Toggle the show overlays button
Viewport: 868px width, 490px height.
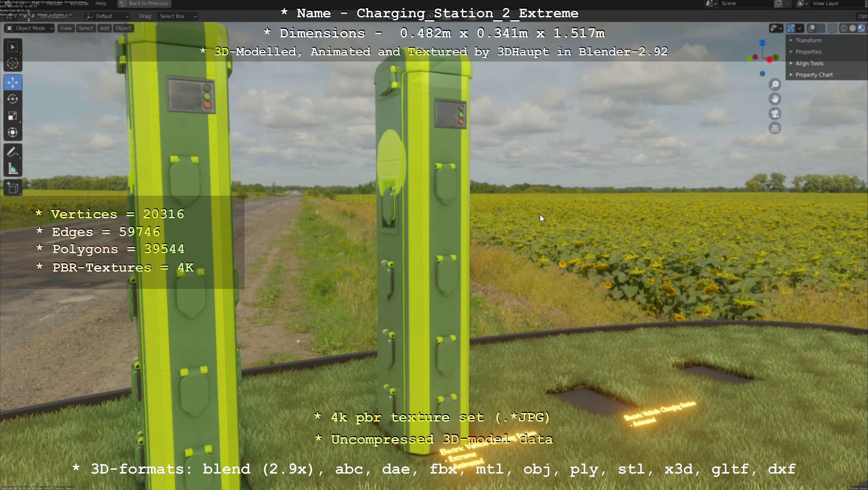tap(812, 28)
